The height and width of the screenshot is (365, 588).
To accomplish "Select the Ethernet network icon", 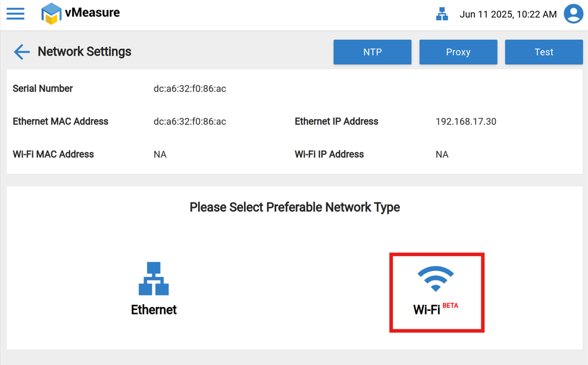I will coord(154,279).
